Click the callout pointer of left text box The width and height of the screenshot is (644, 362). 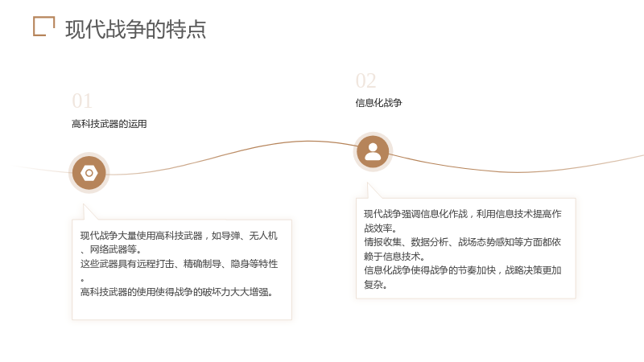click(x=89, y=212)
